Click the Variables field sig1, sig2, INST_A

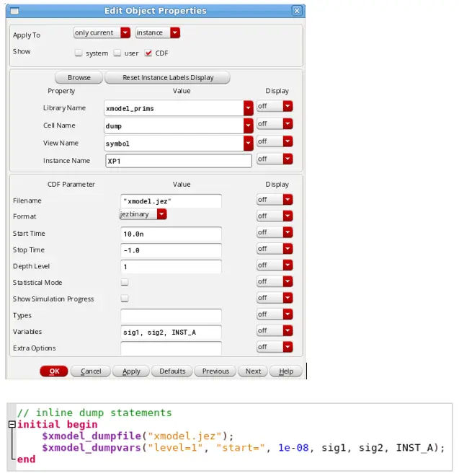pos(171,332)
